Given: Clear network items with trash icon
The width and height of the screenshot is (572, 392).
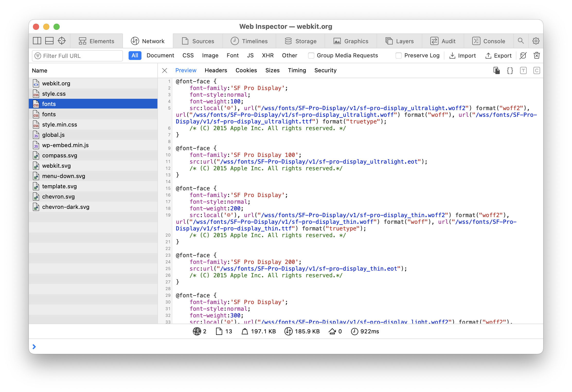Looking at the screenshot, I should tap(537, 56).
